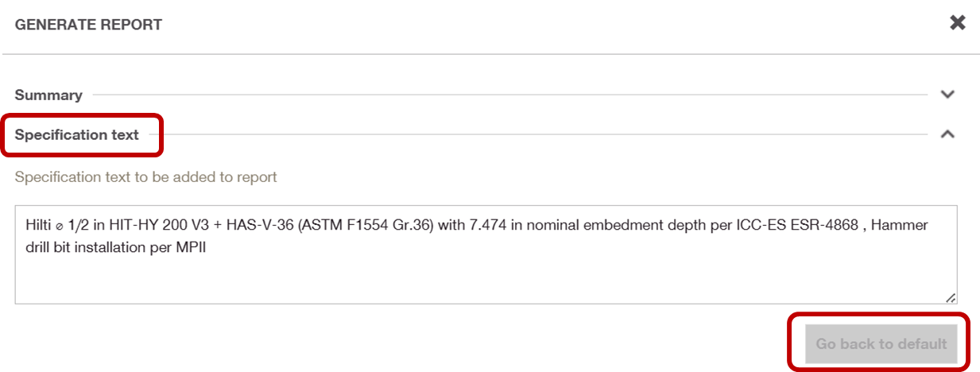This screenshot has width=980, height=372.
Task: Click the GENERATE REPORT dialog title
Action: 88,25
